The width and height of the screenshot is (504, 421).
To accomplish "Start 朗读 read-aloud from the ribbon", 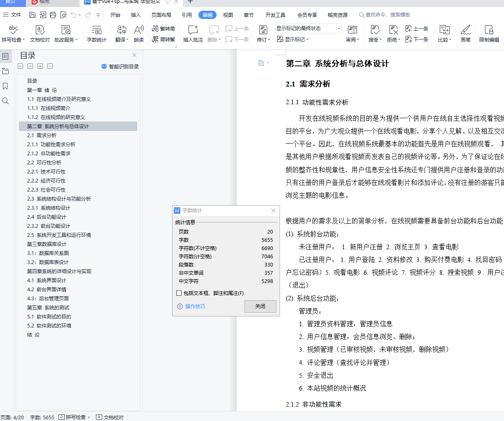I will click(x=138, y=33).
